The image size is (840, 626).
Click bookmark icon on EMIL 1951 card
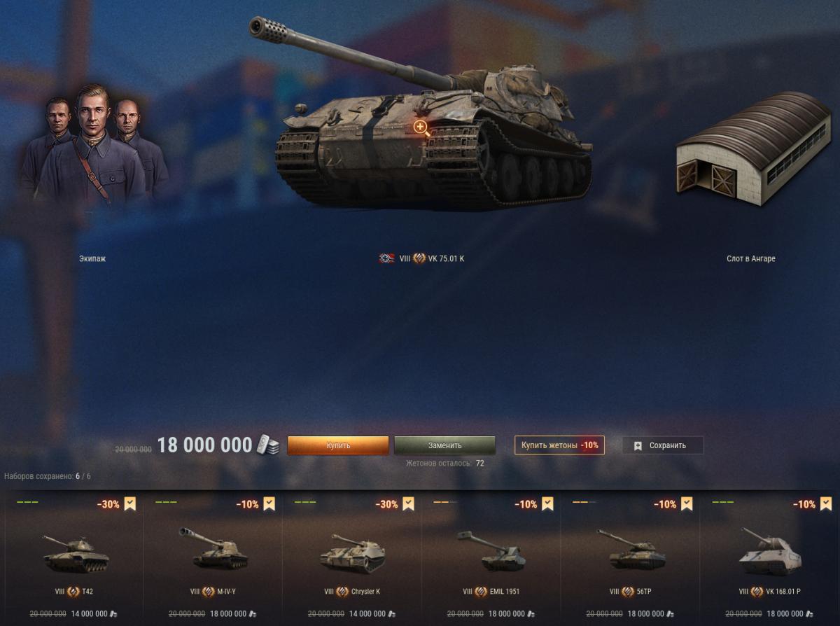coord(548,504)
